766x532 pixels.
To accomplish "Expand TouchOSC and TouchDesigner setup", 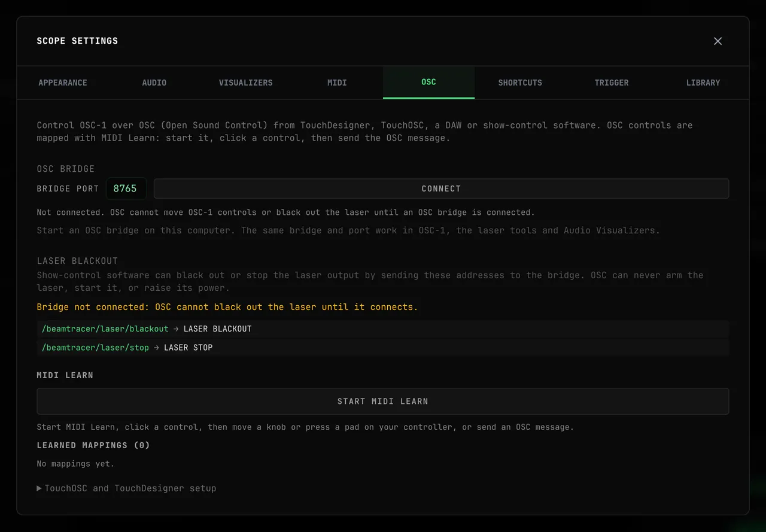I will tap(126, 488).
